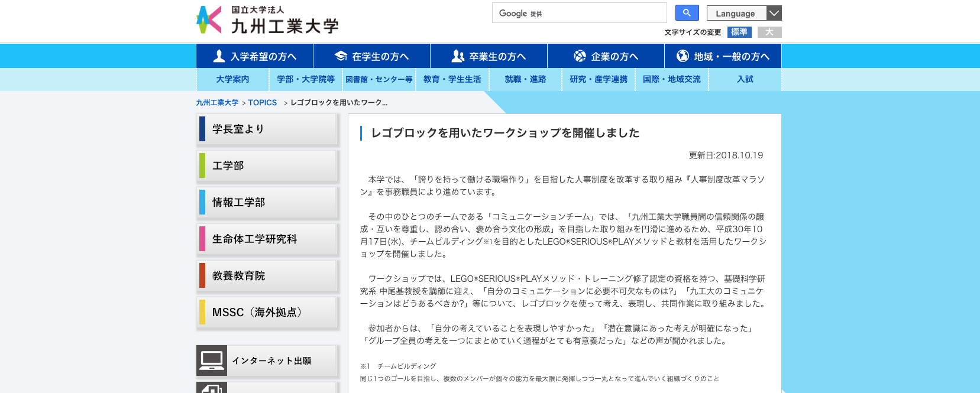This screenshot has height=393, width=980.
Task: Open the Language dropdown
Action: click(736, 13)
